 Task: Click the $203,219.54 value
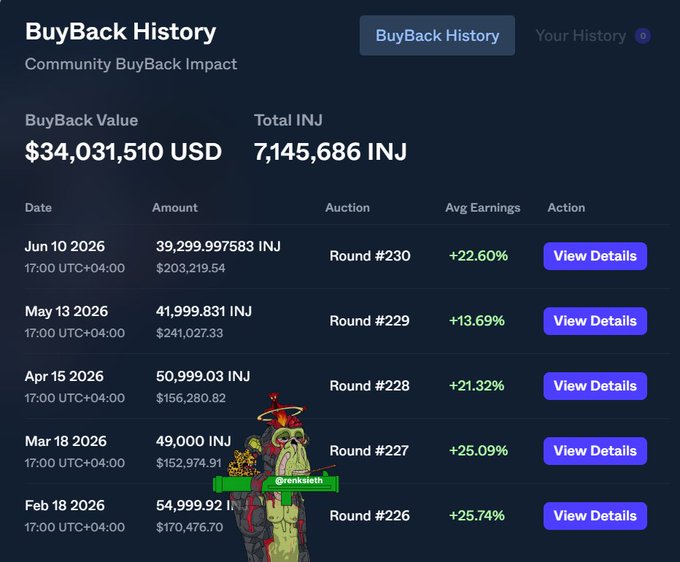191,268
